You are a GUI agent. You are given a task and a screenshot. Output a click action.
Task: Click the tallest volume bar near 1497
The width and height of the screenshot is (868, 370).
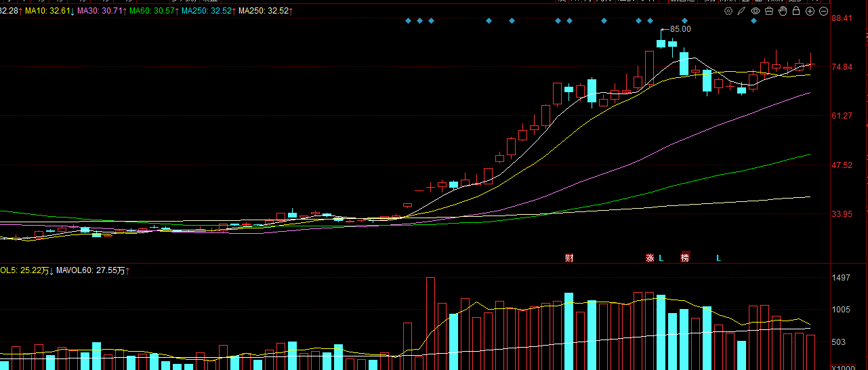[430, 323]
